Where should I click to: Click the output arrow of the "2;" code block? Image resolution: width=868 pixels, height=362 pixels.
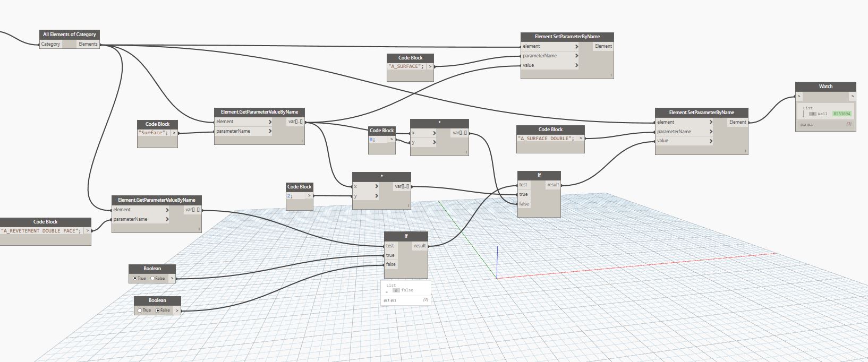coord(309,196)
